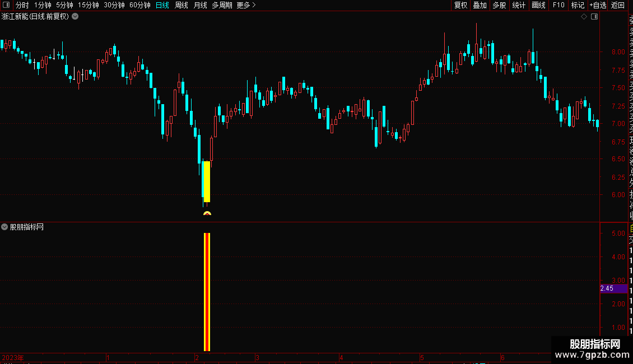This screenshot has height=364, width=633.
Task: Click the month 5 marker on the time axis
Action: (422, 357)
